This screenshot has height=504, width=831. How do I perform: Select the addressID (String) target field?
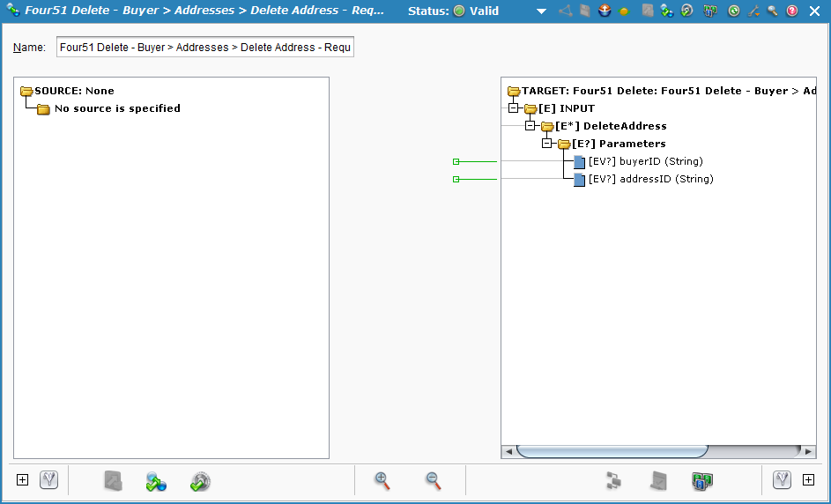[650, 179]
